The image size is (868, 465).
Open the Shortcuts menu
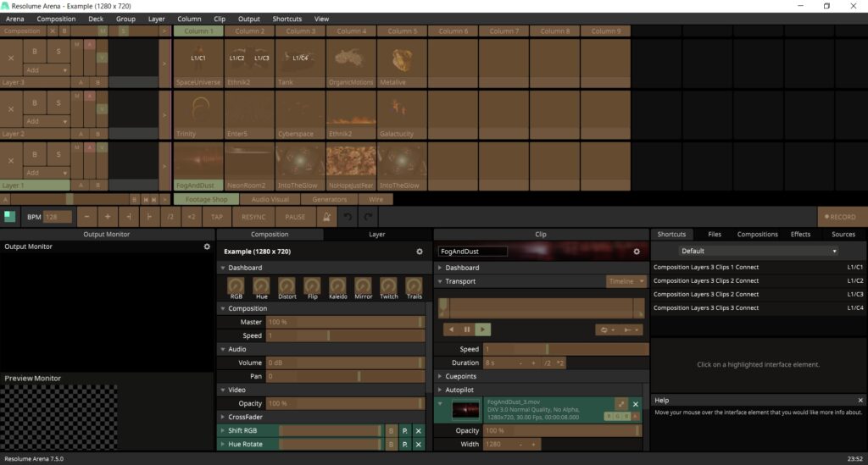tap(287, 19)
